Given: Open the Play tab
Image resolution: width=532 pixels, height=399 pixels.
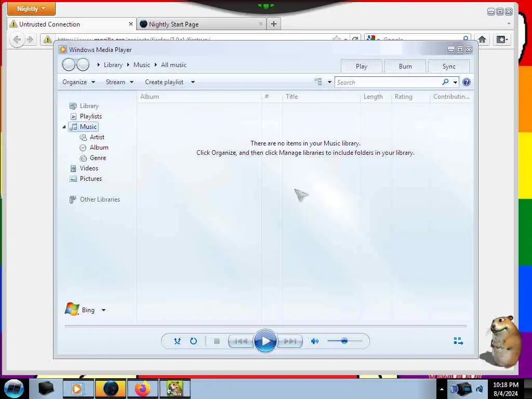Looking at the screenshot, I should 362,66.
